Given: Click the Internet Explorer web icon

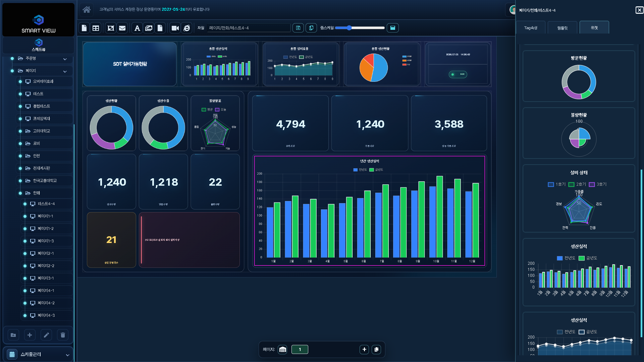Looking at the screenshot, I should pyautogui.click(x=187, y=28).
